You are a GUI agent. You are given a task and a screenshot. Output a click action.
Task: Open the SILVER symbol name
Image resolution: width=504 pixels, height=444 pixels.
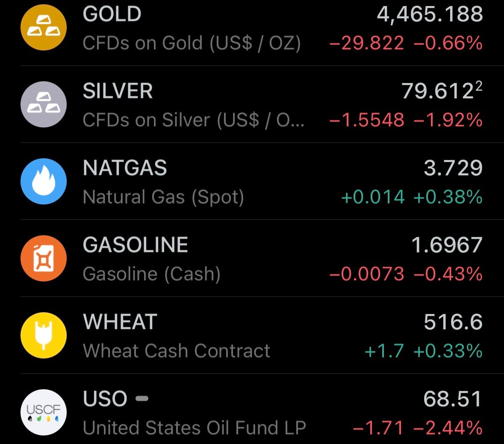[x=118, y=91]
